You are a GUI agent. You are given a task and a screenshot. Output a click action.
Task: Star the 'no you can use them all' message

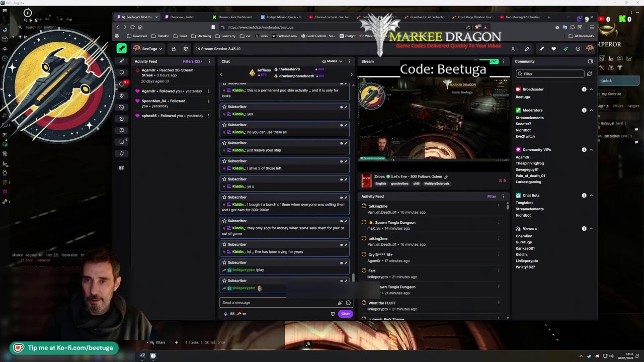point(225,125)
